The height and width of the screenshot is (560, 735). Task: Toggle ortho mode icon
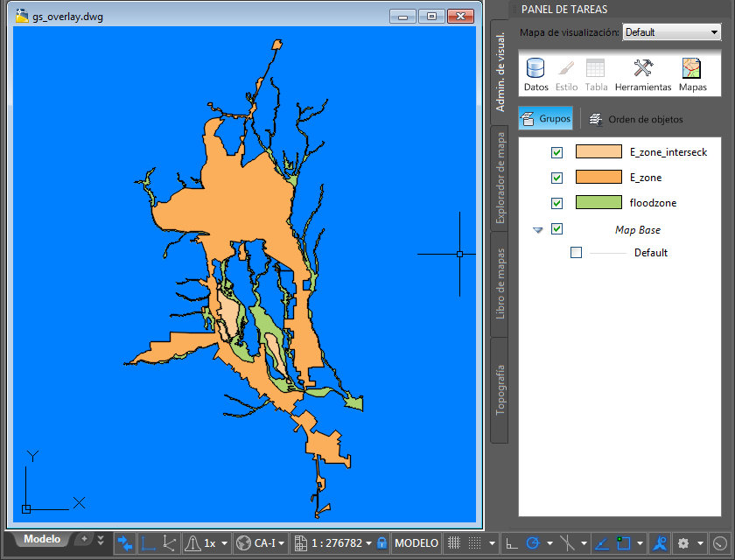pyautogui.click(x=511, y=543)
